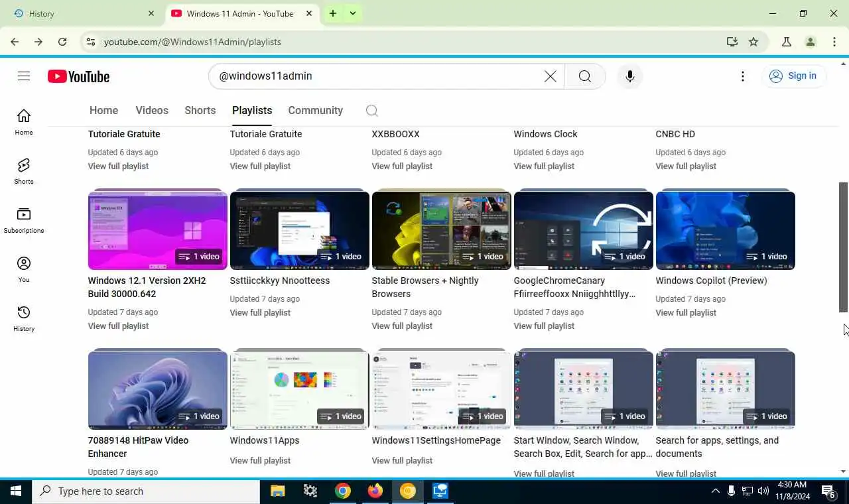Click the Windows Clock playlist title
The width and height of the screenshot is (849, 504).
pyautogui.click(x=545, y=134)
